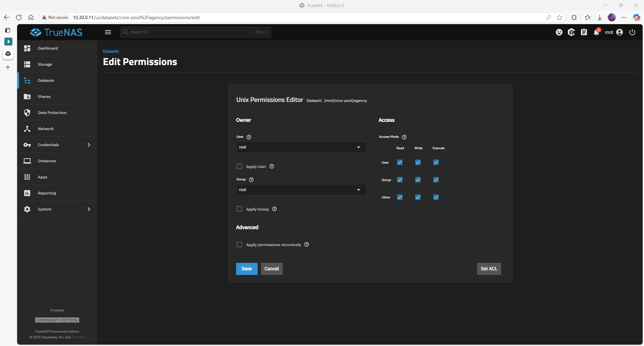Click the Network topology icon
This screenshot has height=346, width=644.
[27, 129]
